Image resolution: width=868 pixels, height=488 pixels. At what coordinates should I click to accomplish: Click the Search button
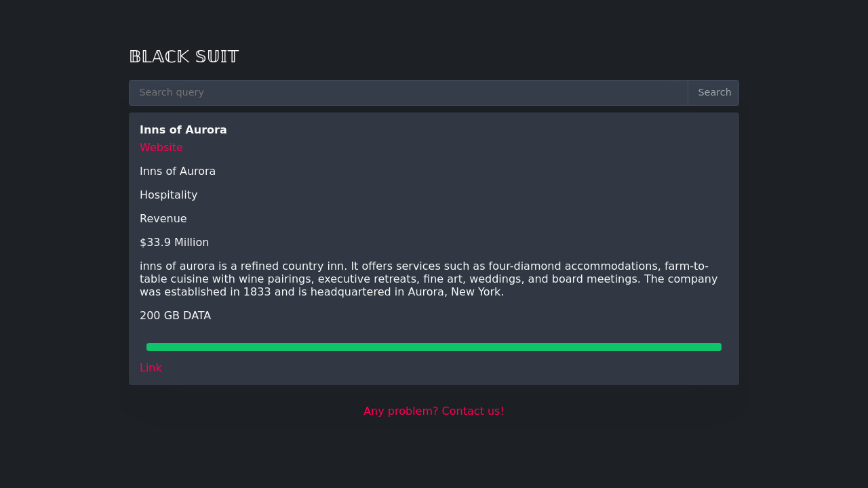coord(714,93)
